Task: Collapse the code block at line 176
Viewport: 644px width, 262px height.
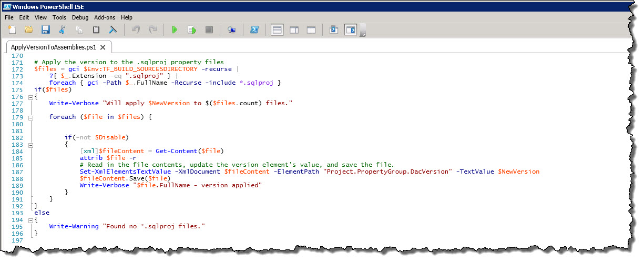Action: pyautogui.click(x=30, y=97)
